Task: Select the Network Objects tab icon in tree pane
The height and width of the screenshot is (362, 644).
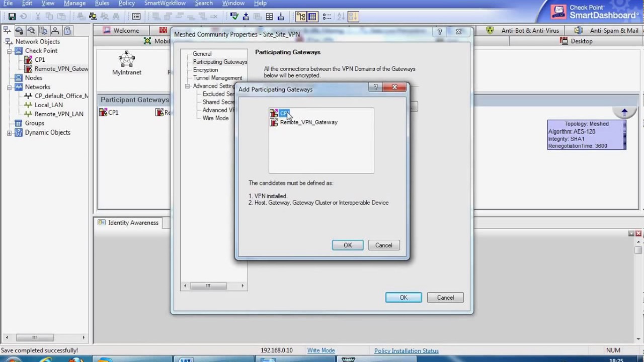Action: point(7,30)
